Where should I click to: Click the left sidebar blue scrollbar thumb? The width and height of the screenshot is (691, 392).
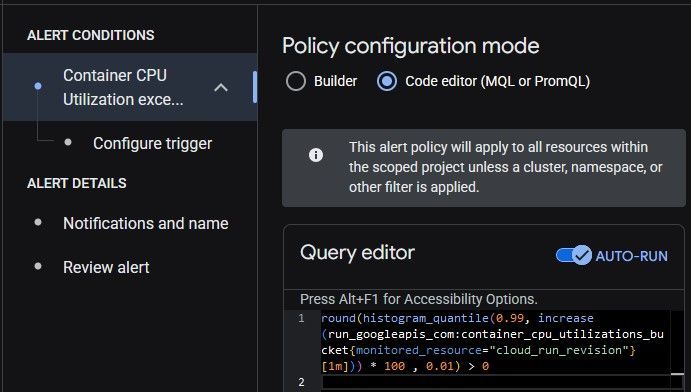click(255, 87)
